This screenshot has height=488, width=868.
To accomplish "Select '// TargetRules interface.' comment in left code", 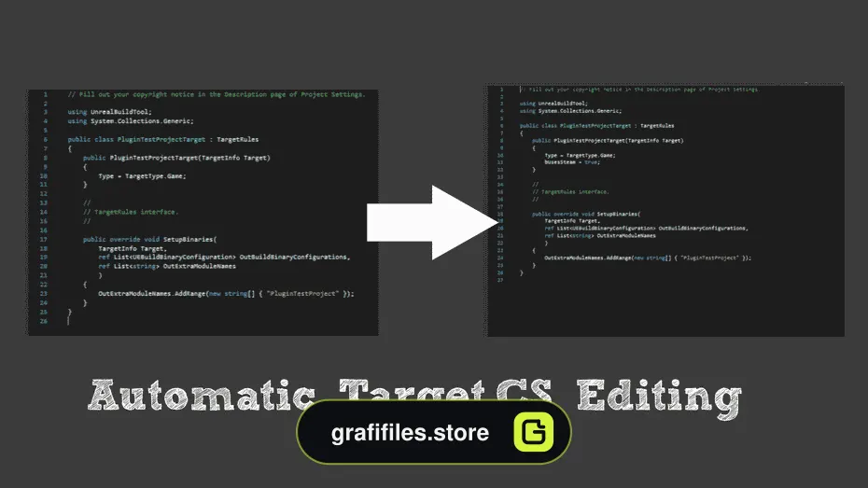I will (131, 212).
